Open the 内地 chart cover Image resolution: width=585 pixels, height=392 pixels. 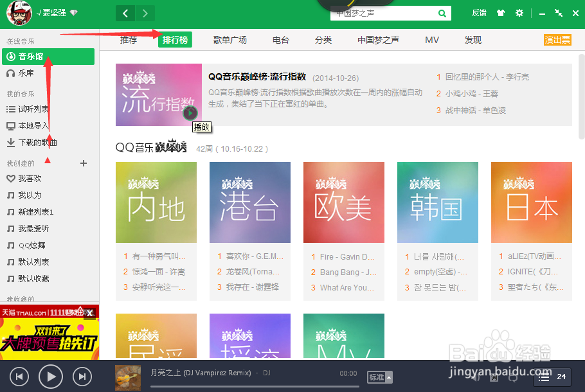[156, 202]
